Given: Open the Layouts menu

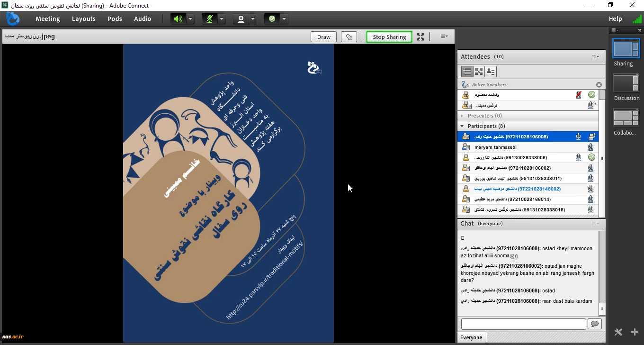Looking at the screenshot, I should pos(84,19).
